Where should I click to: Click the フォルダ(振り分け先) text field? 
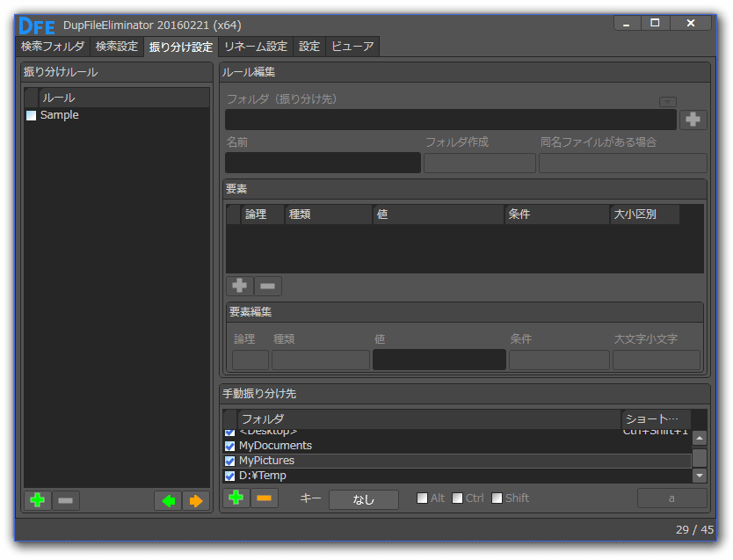451,120
